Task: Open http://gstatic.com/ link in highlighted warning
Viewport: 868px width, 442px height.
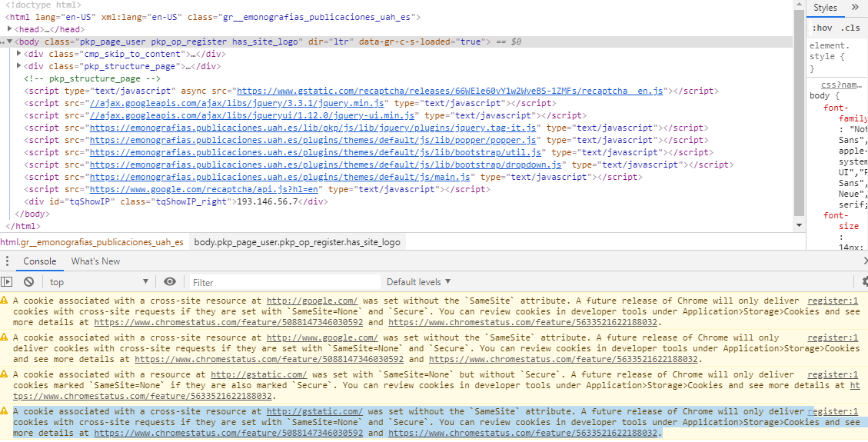Action: 314,411
